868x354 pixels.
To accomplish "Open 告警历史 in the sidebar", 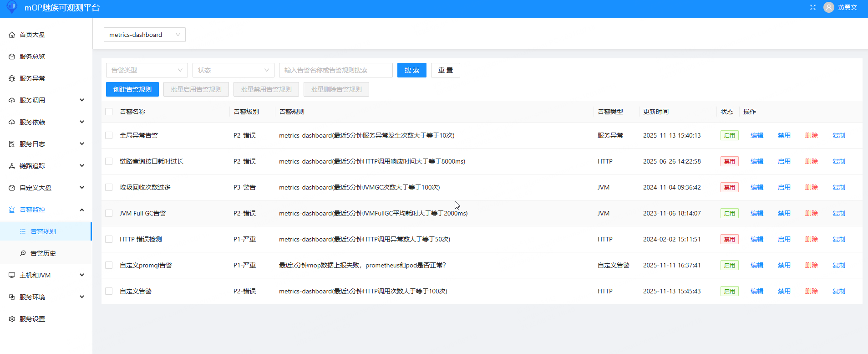I will point(43,253).
